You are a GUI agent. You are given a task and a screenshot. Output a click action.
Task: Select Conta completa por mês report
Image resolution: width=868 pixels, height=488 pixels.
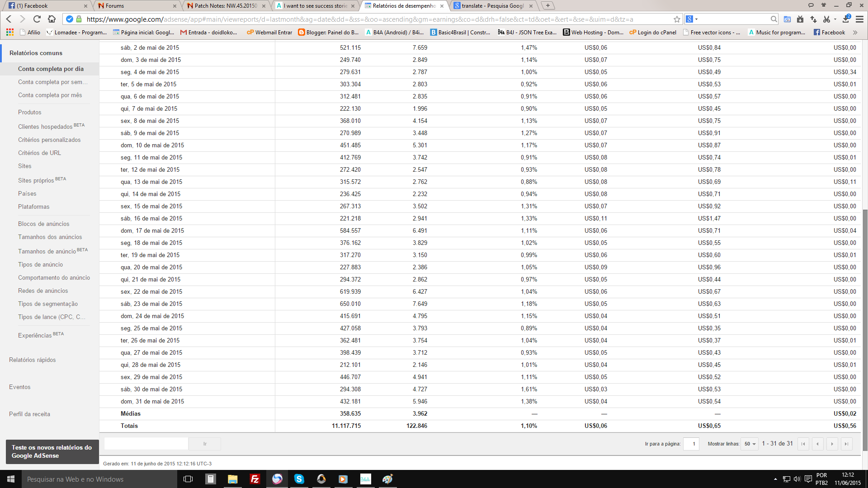(x=50, y=95)
